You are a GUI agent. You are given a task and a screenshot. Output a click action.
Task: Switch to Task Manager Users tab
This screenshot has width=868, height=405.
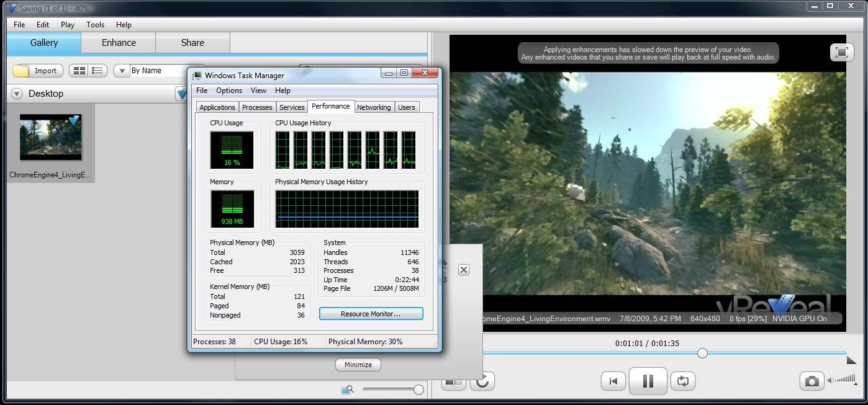point(407,107)
